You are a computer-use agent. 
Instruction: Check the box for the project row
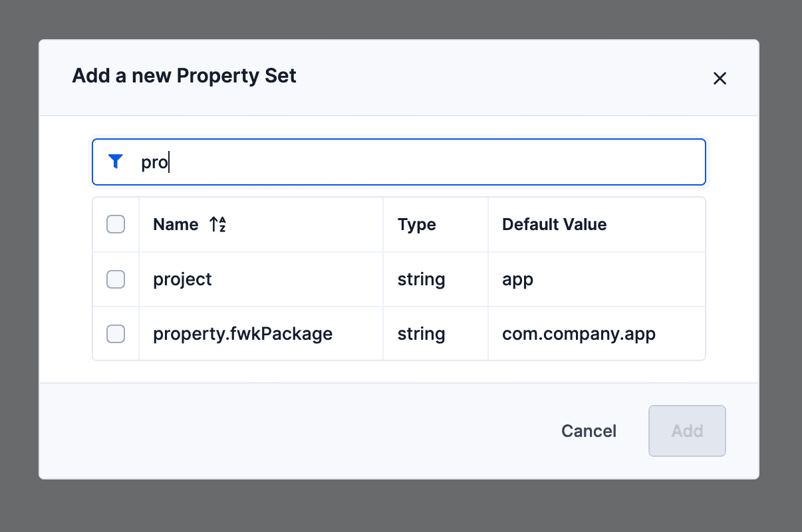pos(116,279)
